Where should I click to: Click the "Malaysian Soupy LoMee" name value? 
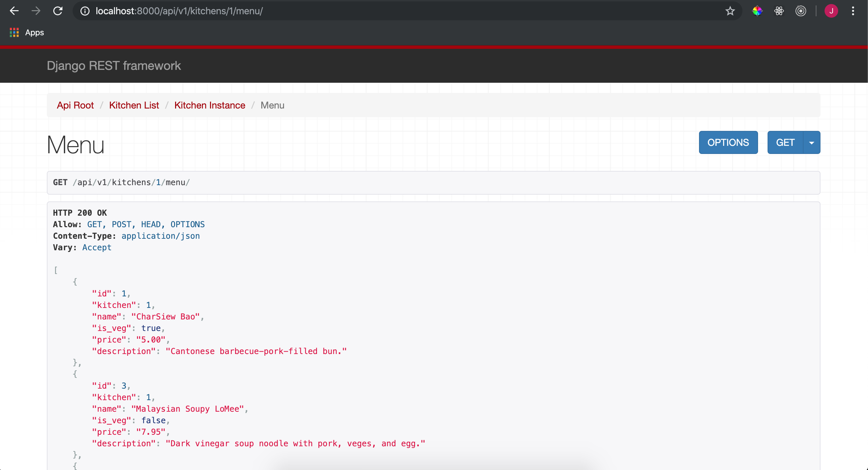(x=188, y=409)
